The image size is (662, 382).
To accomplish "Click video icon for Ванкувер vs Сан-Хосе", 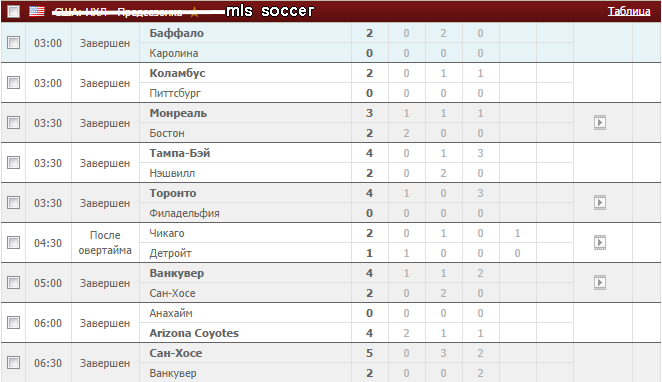I will (600, 283).
